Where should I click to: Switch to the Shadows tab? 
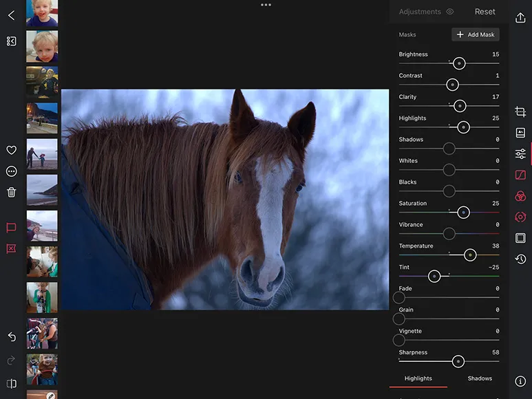coord(480,378)
